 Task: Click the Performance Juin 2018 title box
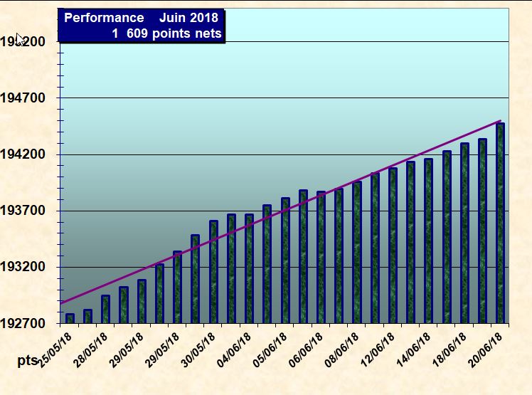pyautogui.click(x=142, y=26)
